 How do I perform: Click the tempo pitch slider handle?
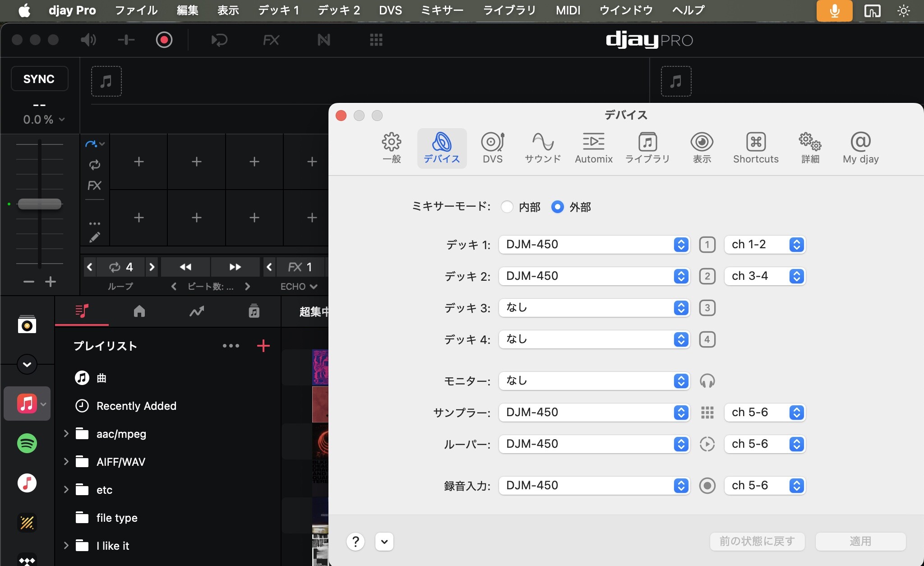point(39,204)
